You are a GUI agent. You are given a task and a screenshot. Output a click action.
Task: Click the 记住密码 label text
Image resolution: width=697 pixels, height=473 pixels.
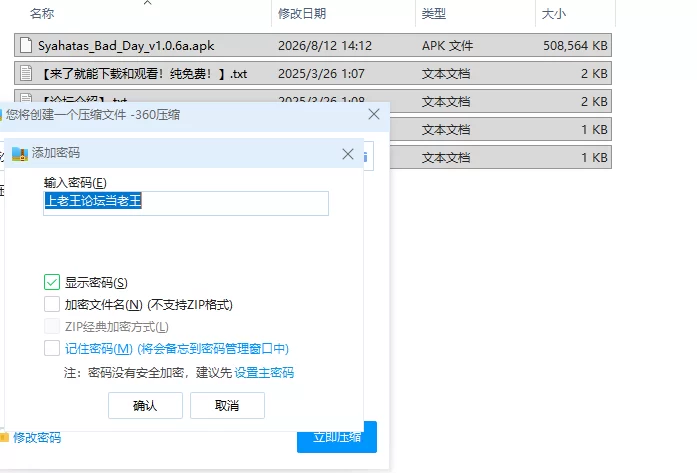(x=177, y=349)
